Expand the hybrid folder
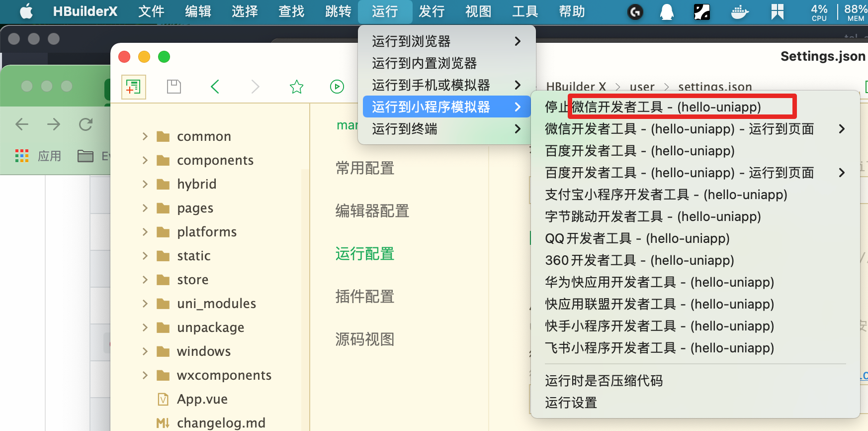Image resolution: width=868 pixels, height=431 pixels. click(145, 184)
